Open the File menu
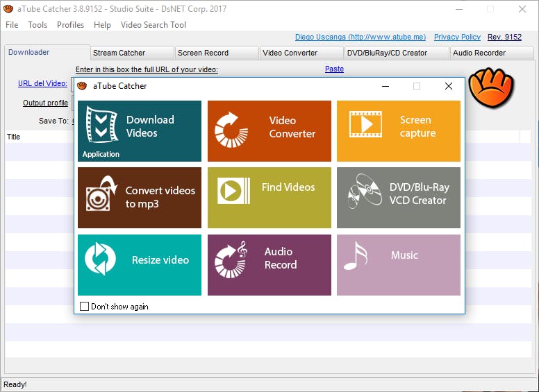Viewport: 539px width, 392px height. coord(12,25)
